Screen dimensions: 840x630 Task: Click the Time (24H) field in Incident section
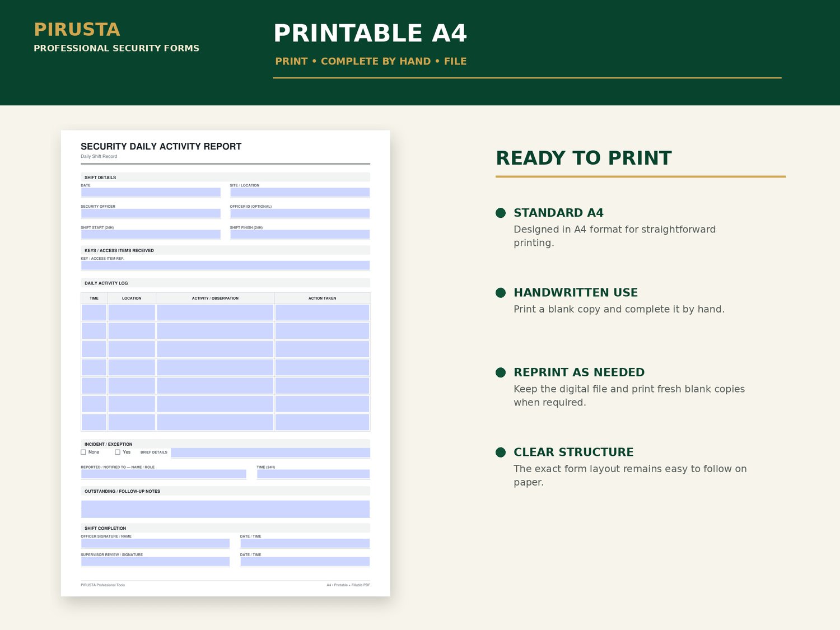click(313, 474)
